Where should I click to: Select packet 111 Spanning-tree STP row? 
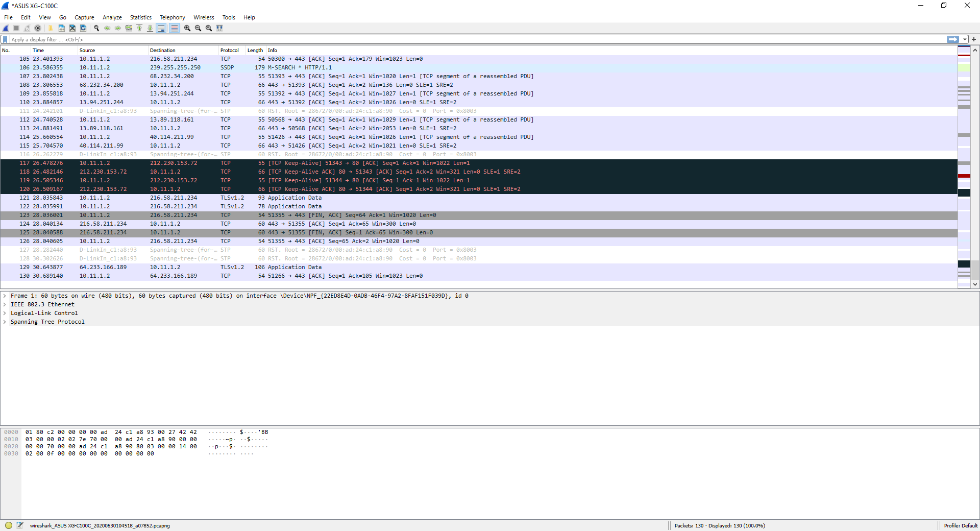coord(479,111)
